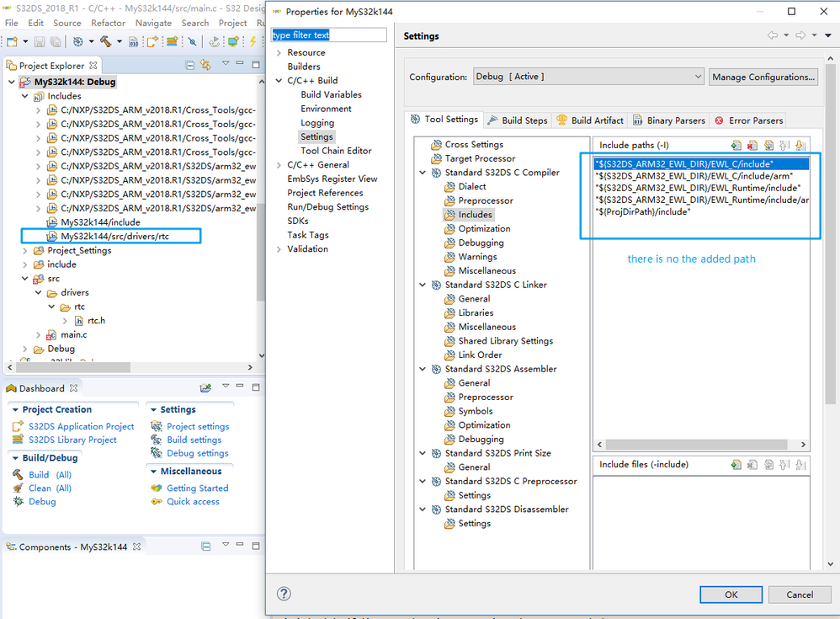
Task: Open the Project Explorer view menu triangle
Action: point(226,63)
